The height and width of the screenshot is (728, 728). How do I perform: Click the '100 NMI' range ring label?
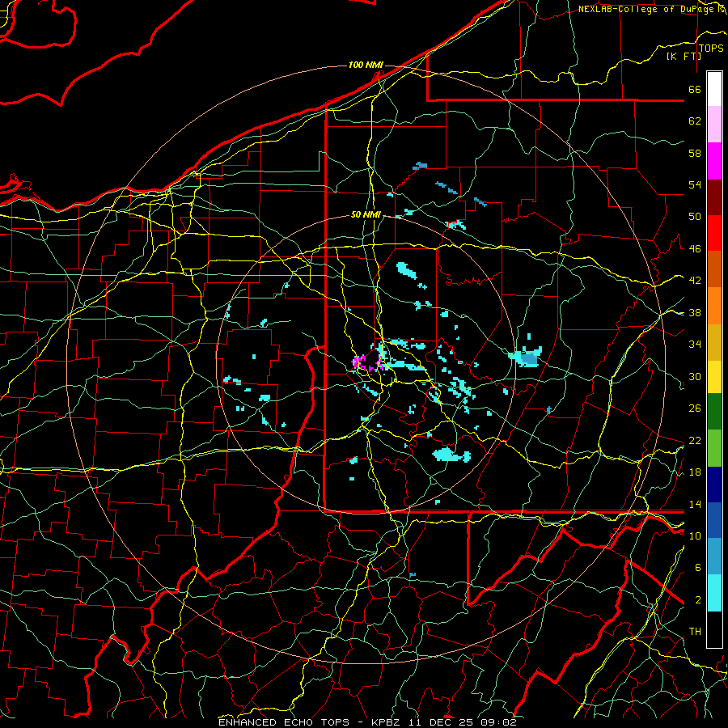366,65
